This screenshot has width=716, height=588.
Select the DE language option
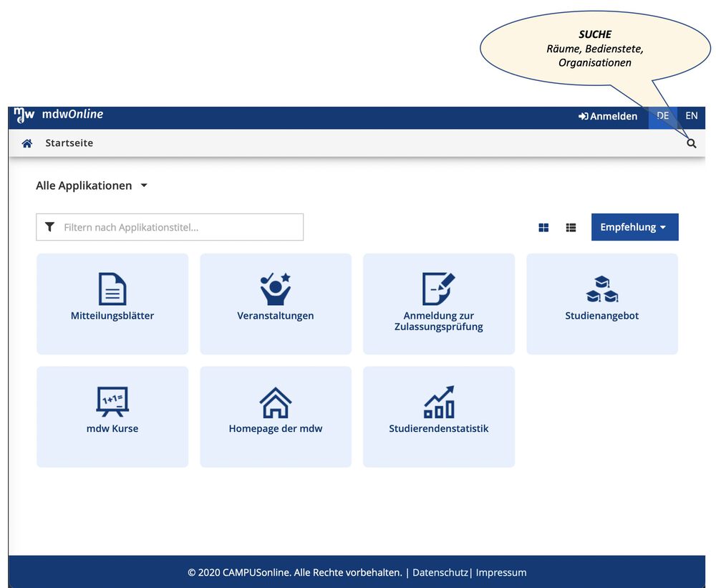click(663, 116)
